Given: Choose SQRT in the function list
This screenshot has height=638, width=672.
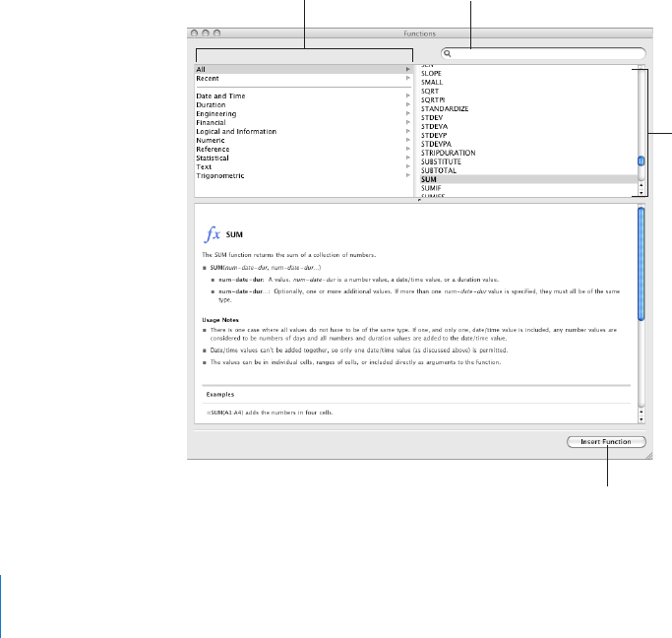Looking at the screenshot, I should tap(528, 91).
